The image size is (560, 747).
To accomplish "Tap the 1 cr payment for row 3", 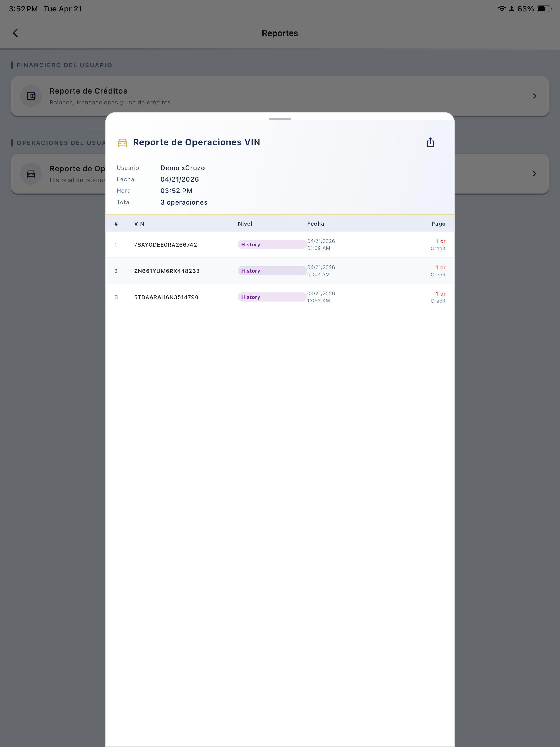I will (x=441, y=294).
